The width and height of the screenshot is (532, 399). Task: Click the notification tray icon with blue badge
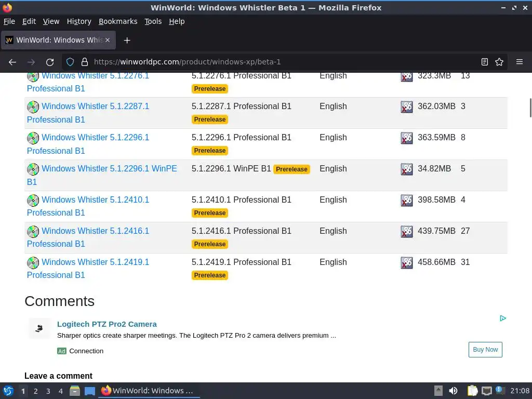(500, 390)
